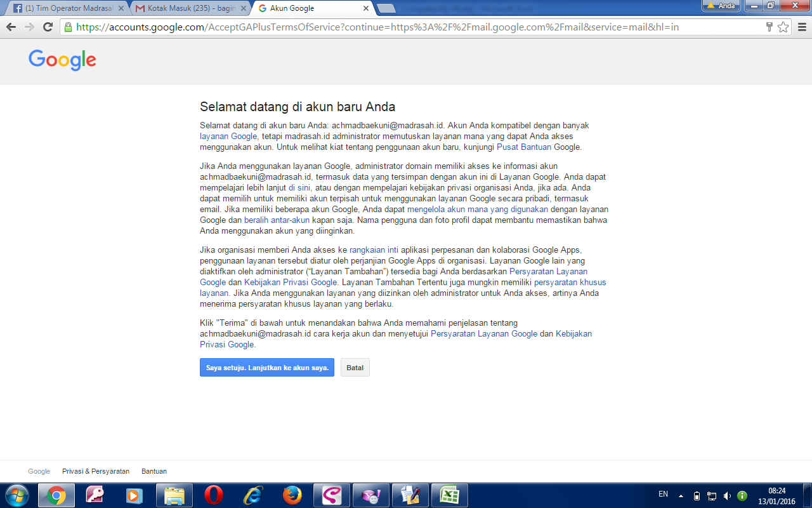
Task: Open Privasi & Persyaratan footer link
Action: tap(96, 471)
